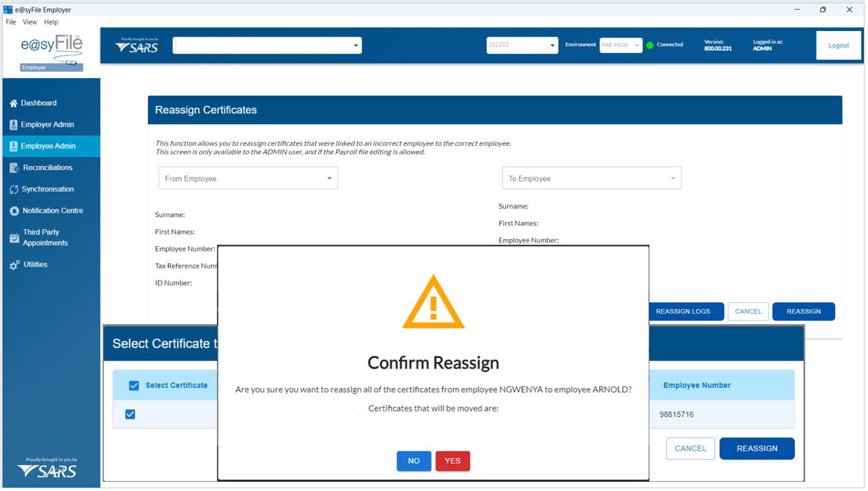Click the Reconciliations sidebar icon

14,168
